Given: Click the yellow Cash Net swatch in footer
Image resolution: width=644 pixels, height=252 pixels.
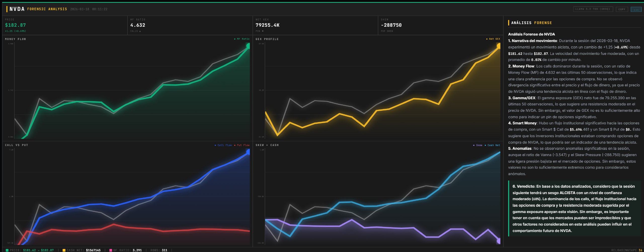Looking at the screenshot, I should [64, 250].
